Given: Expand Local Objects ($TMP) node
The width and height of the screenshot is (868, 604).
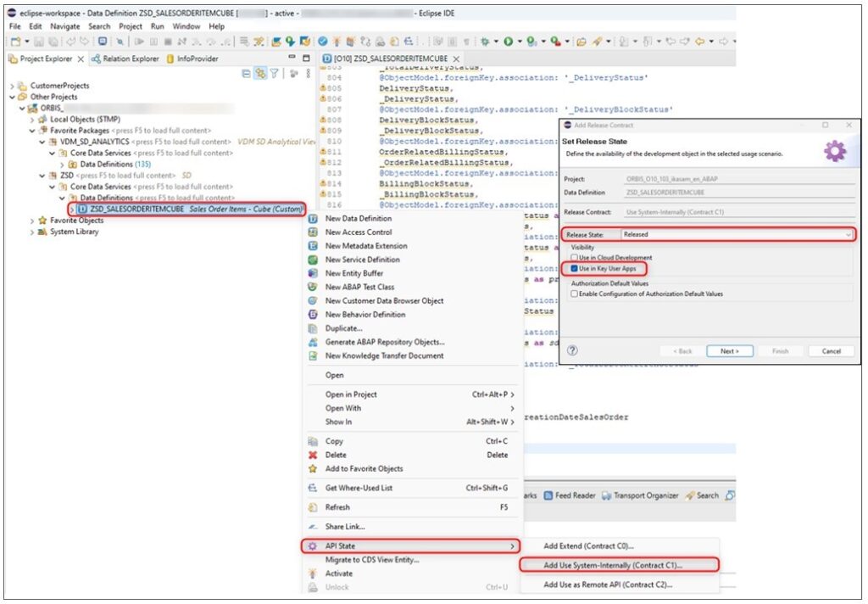Looking at the screenshot, I should pos(32,120).
